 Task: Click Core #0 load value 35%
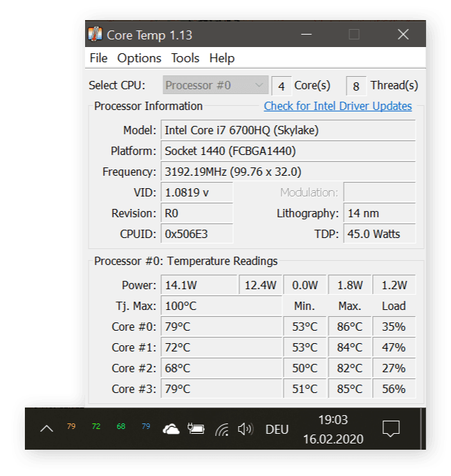(394, 327)
